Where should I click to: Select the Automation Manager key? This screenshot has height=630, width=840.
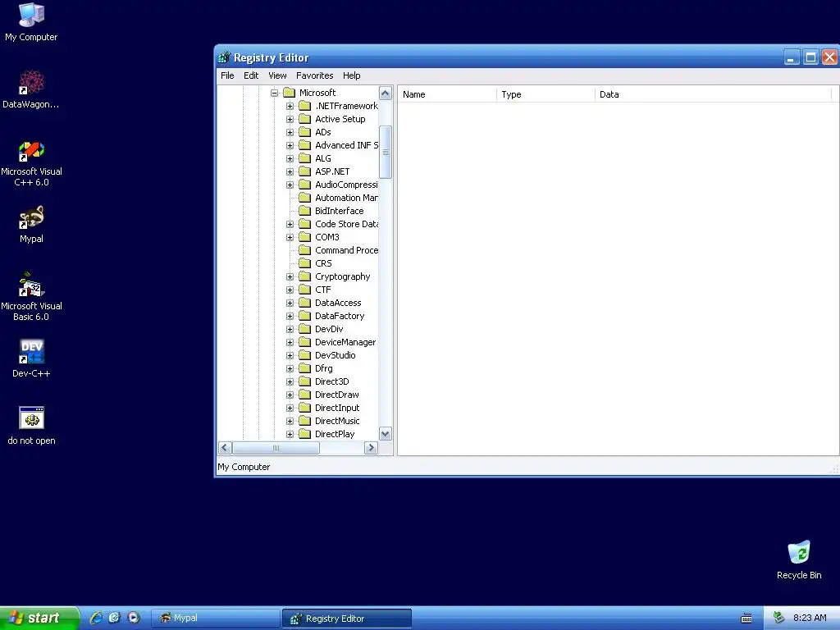tap(346, 198)
